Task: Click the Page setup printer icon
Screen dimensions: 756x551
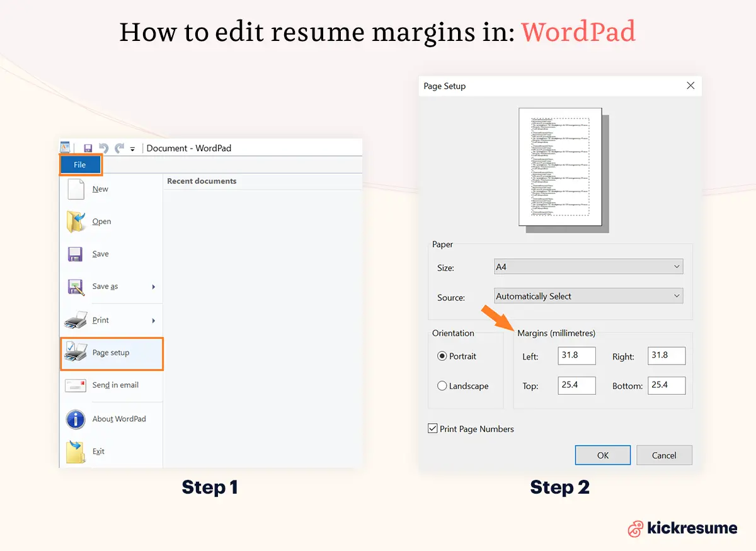Action: click(76, 353)
